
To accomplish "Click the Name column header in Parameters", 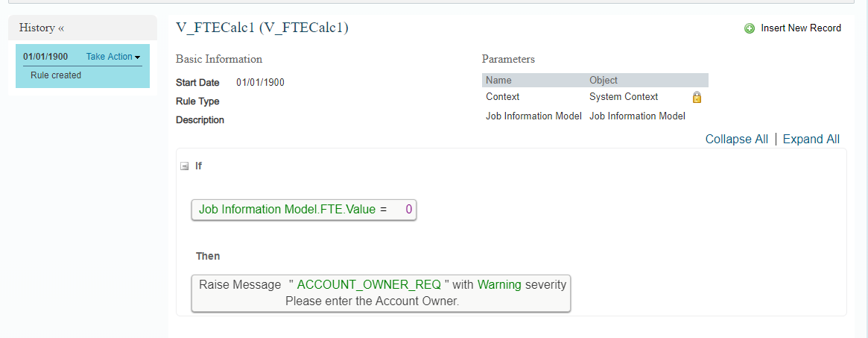I will pyautogui.click(x=498, y=81).
